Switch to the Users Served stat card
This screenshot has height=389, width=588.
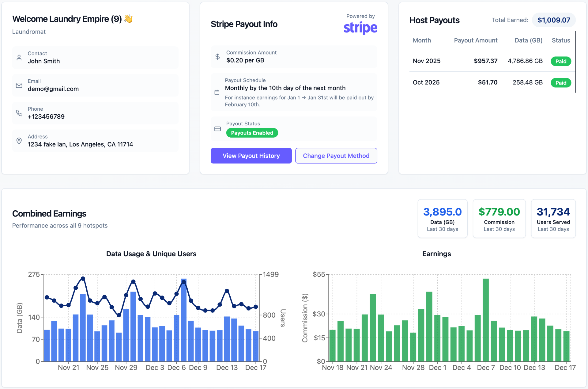click(553, 218)
